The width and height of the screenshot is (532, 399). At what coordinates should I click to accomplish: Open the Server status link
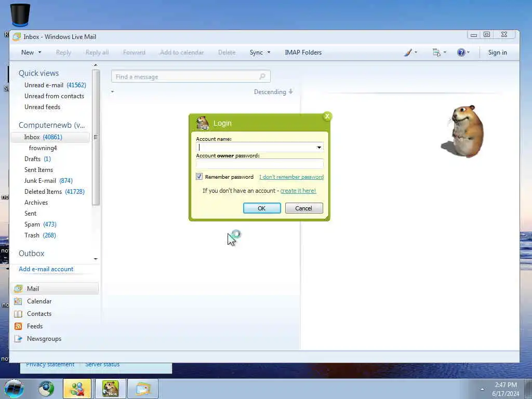(x=102, y=365)
